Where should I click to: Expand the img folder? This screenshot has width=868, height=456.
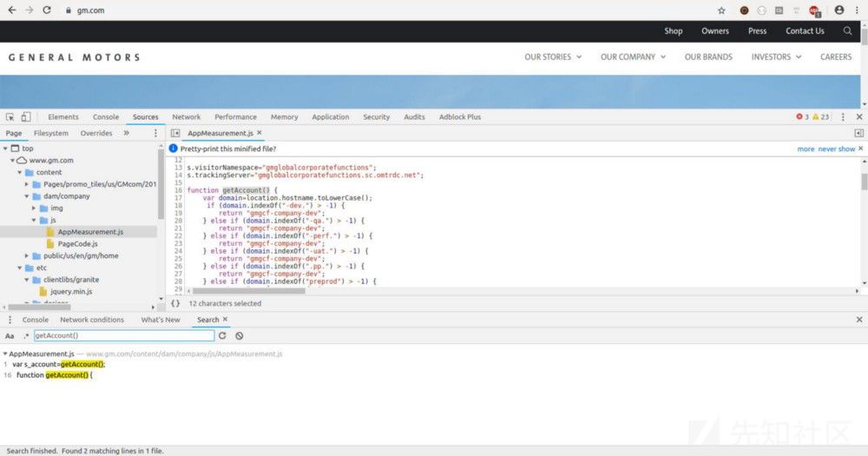pyautogui.click(x=34, y=208)
